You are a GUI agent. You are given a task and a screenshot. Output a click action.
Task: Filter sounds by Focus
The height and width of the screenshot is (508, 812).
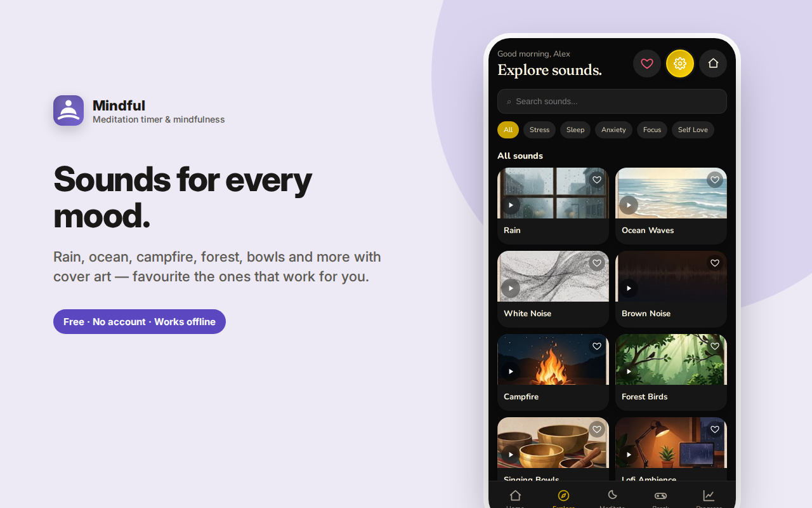652,130
